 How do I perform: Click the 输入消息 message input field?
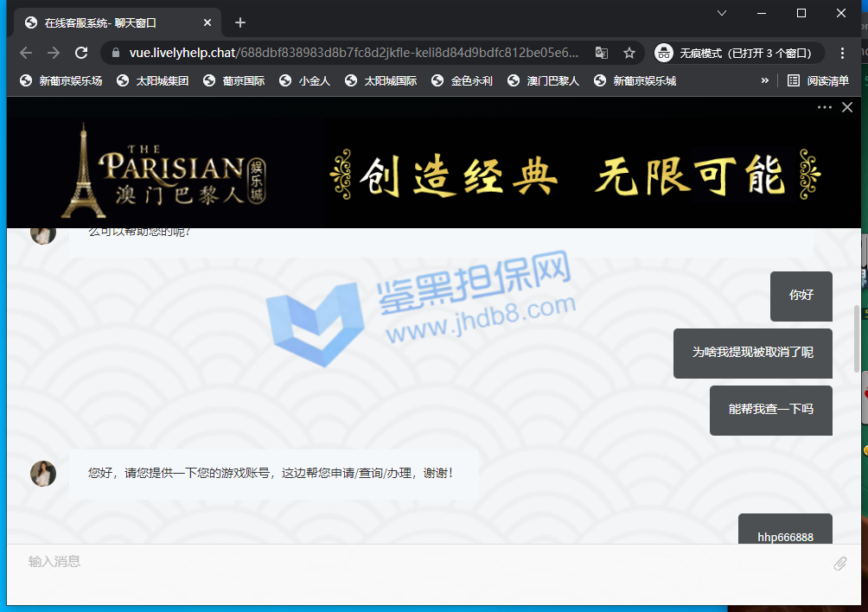tap(415, 562)
